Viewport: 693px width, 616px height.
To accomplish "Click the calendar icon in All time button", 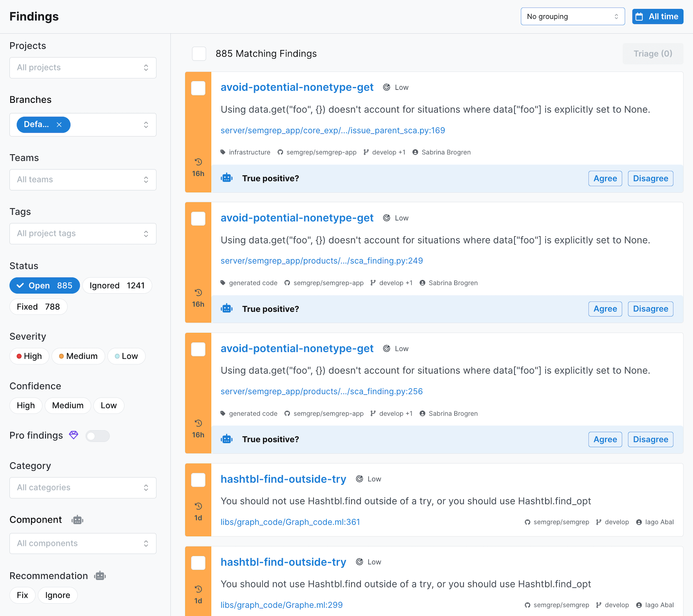I will point(639,17).
